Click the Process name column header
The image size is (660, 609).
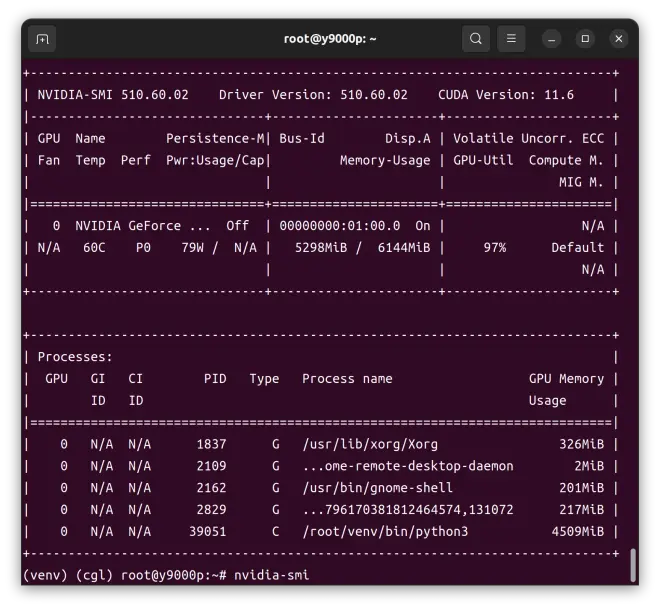click(x=347, y=379)
